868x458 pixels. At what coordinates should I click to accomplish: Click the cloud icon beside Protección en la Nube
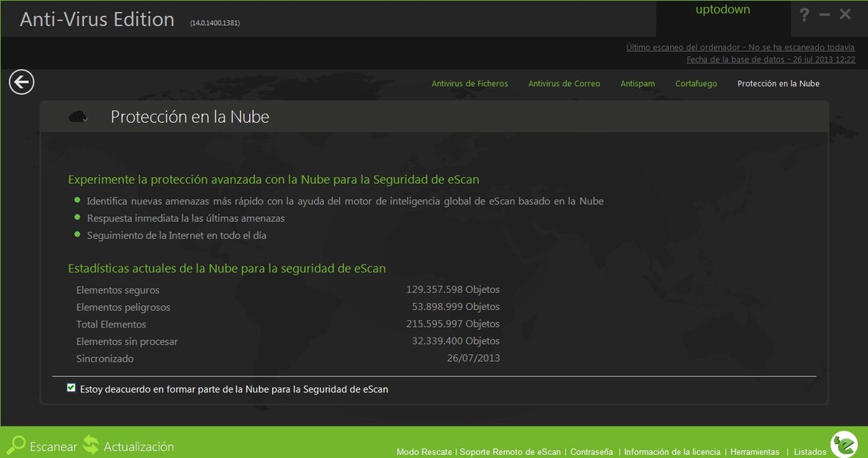click(x=78, y=117)
